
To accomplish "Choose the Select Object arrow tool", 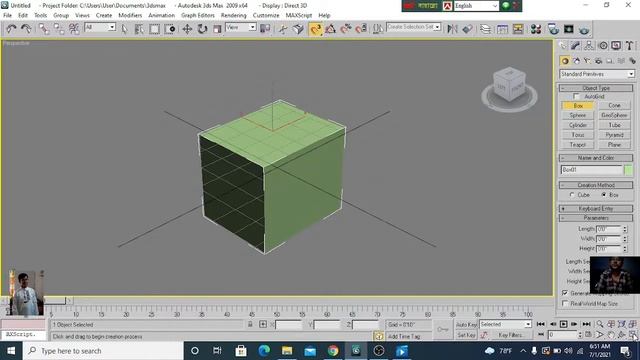I will 124,29.
